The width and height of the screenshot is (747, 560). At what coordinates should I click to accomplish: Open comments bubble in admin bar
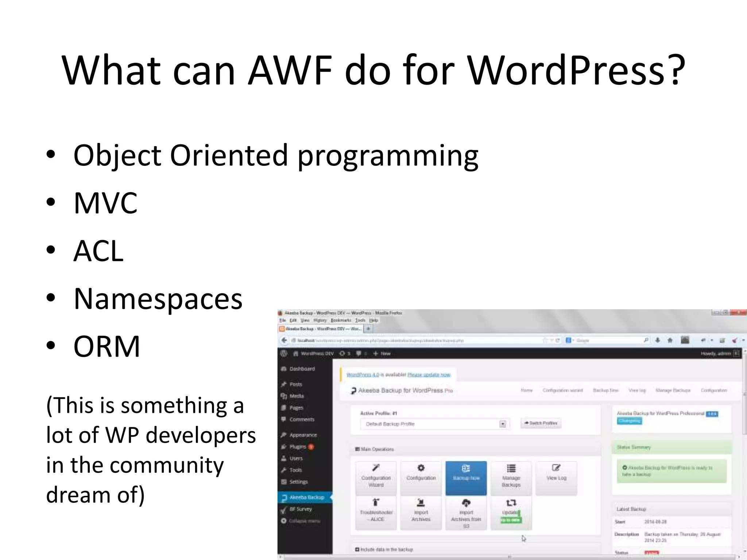[361, 353]
